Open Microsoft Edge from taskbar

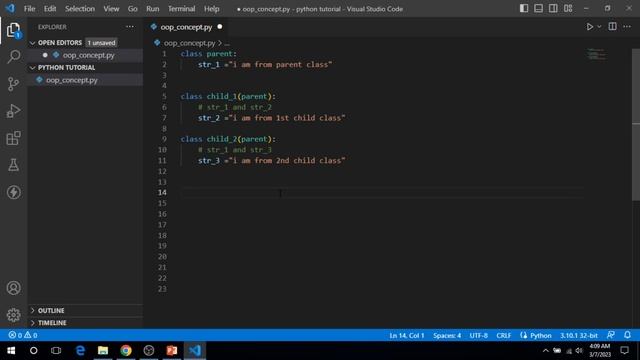pos(80,351)
